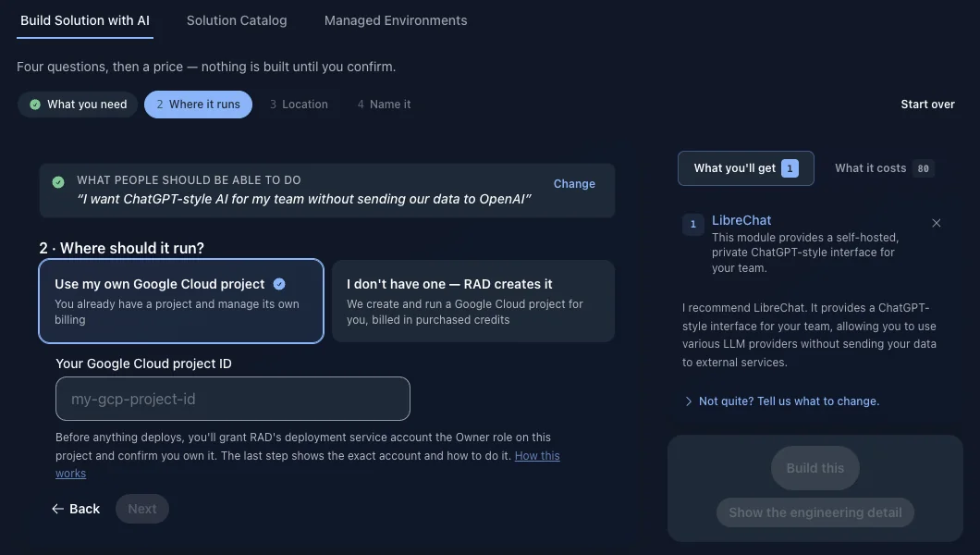This screenshot has width=980, height=555.
Task: Click Change next to the request summary
Action: (x=574, y=184)
